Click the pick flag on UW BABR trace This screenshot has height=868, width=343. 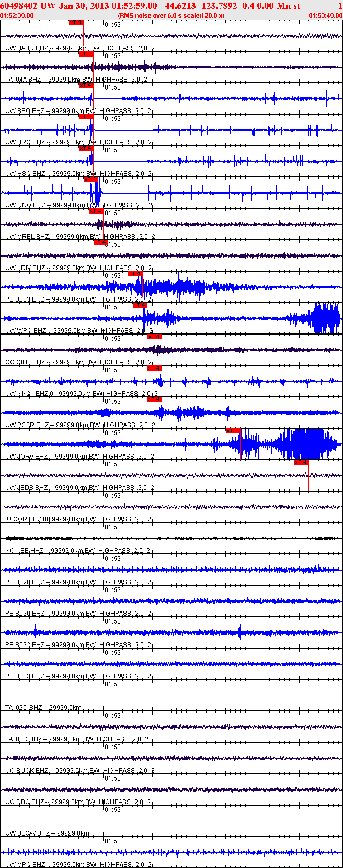click(76, 23)
